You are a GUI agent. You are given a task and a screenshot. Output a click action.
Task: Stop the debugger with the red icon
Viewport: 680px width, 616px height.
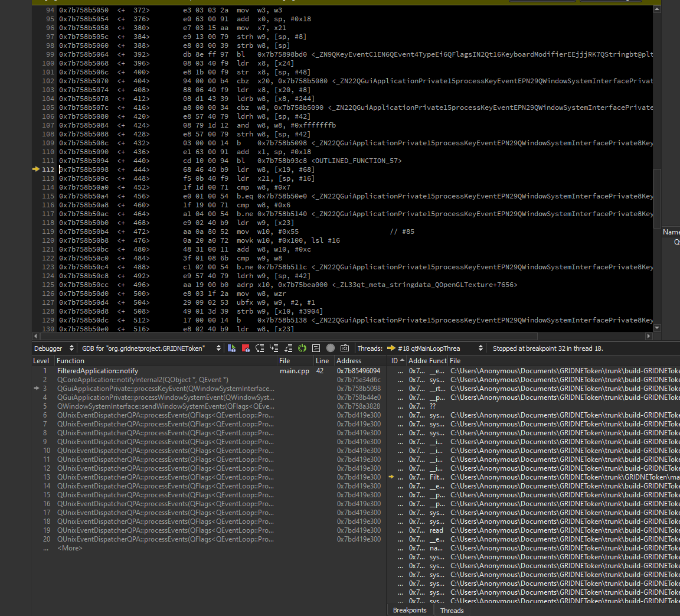[x=246, y=348]
